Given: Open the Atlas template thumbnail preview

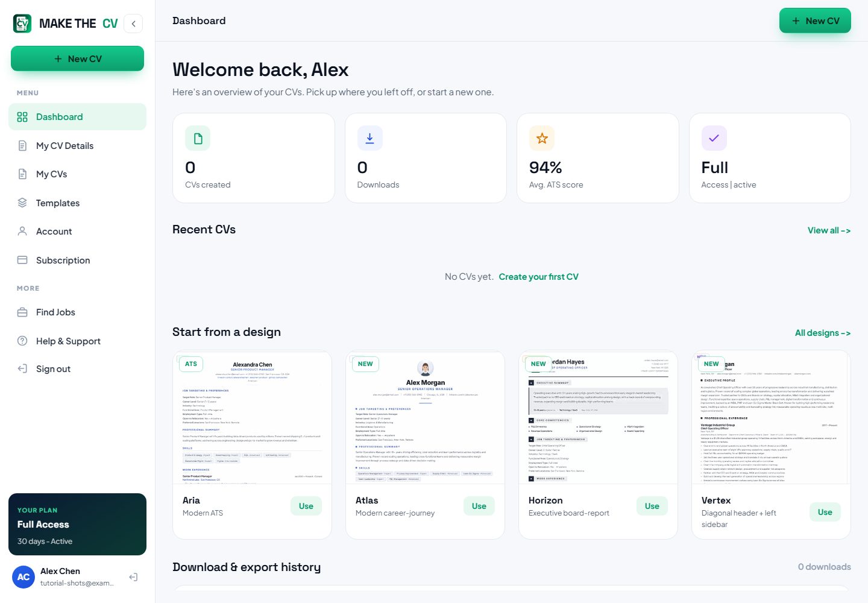Looking at the screenshot, I should [425, 417].
